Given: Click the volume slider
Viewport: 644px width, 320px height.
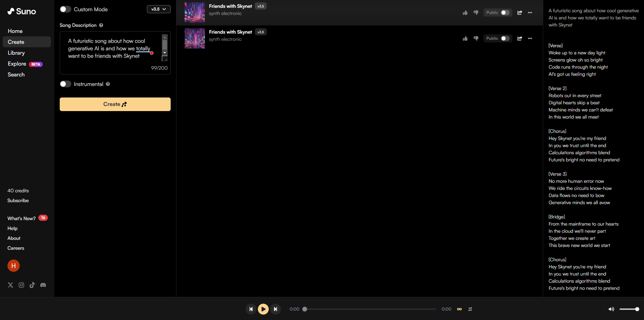Looking at the screenshot, I should [628, 309].
